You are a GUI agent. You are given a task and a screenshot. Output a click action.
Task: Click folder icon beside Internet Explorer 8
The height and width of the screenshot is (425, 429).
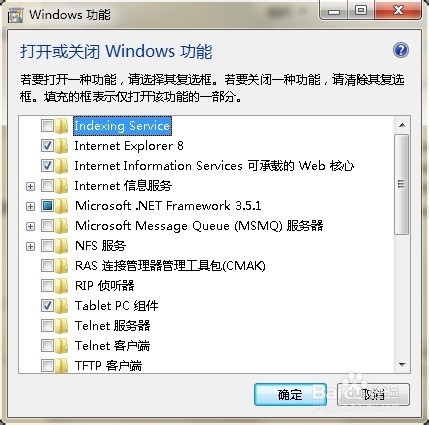(62, 146)
